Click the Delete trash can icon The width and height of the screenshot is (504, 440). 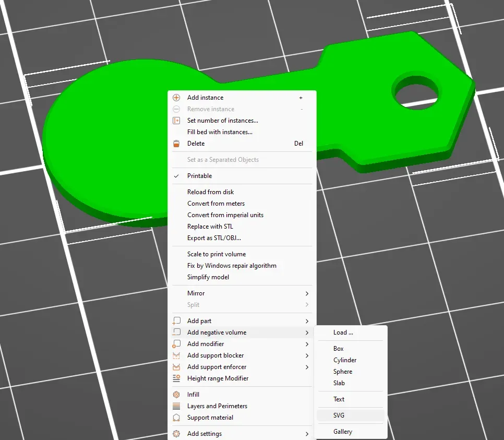pyautogui.click(x=176, y=144)
